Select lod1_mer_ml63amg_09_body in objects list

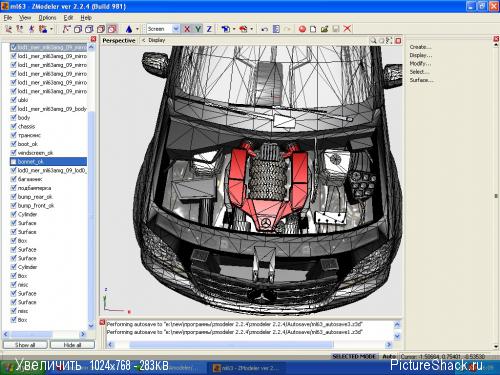click(52, 109)
